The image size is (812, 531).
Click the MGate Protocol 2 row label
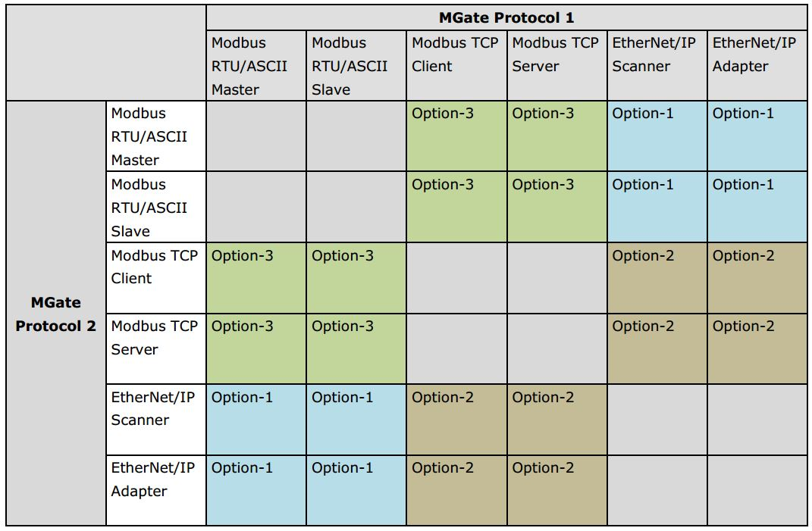[56, 314]
